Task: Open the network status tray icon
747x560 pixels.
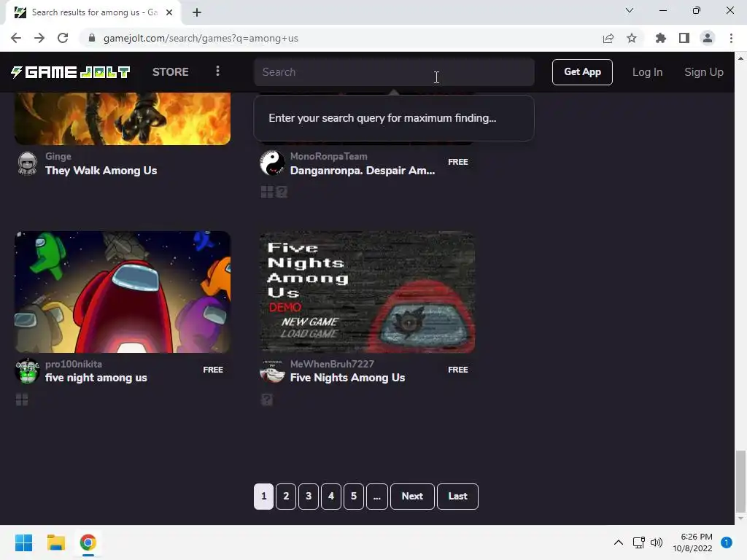Action: click(638, 542)
